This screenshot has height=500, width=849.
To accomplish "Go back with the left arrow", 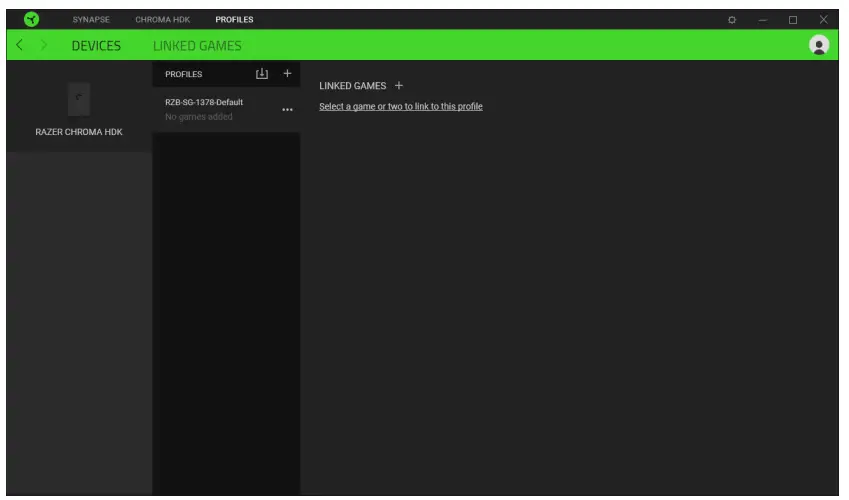I will coord(19,45).
